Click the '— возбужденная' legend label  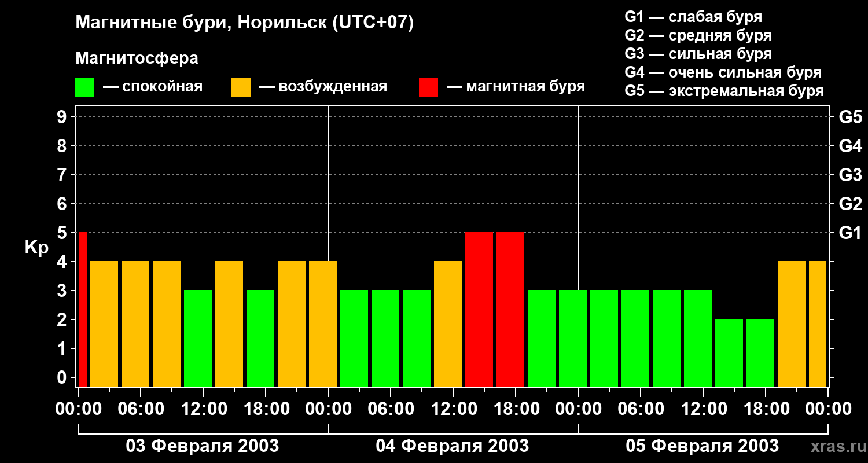pyautogui.click(x=323, y=87)
